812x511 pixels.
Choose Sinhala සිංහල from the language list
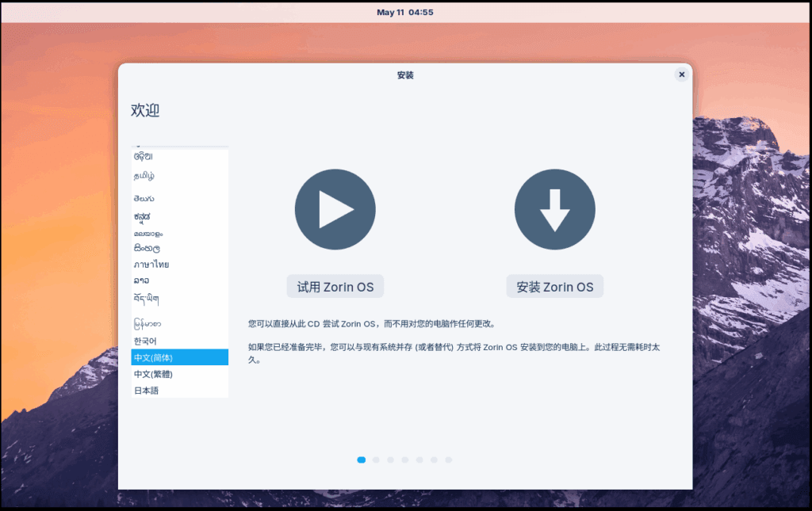[149, 248]
